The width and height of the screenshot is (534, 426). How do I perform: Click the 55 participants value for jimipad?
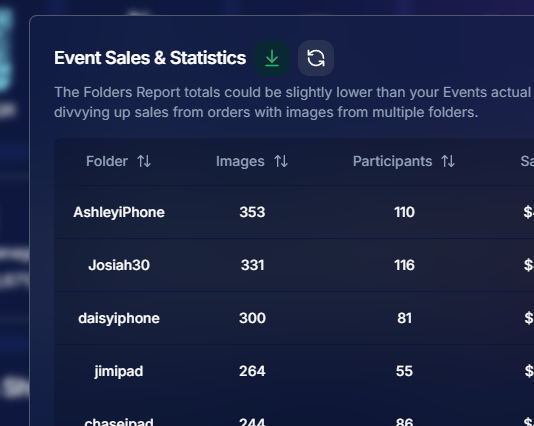click(x=404, y=371)
